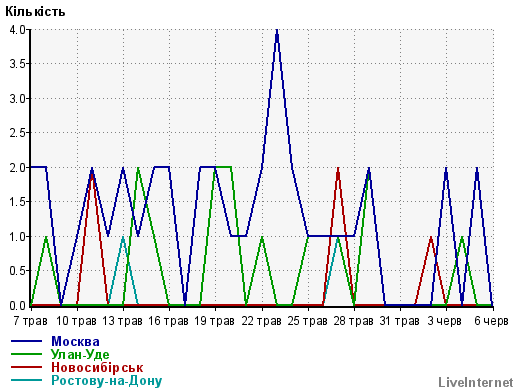Click the 2.5 y-axis value label
This screenshot has height=392, width=520.
coord(17,133)
